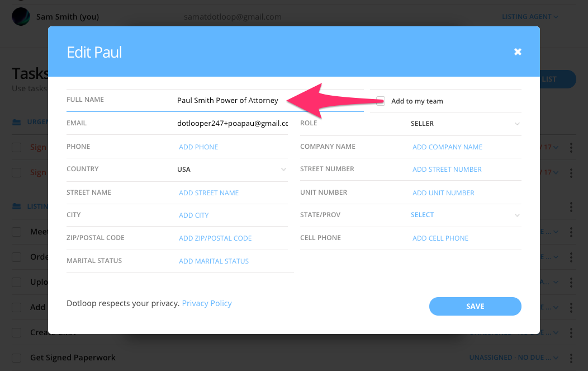Screen dimensions: 588x371
Task: Change Listing Agent role dropdown
Action: pos(530,17)
